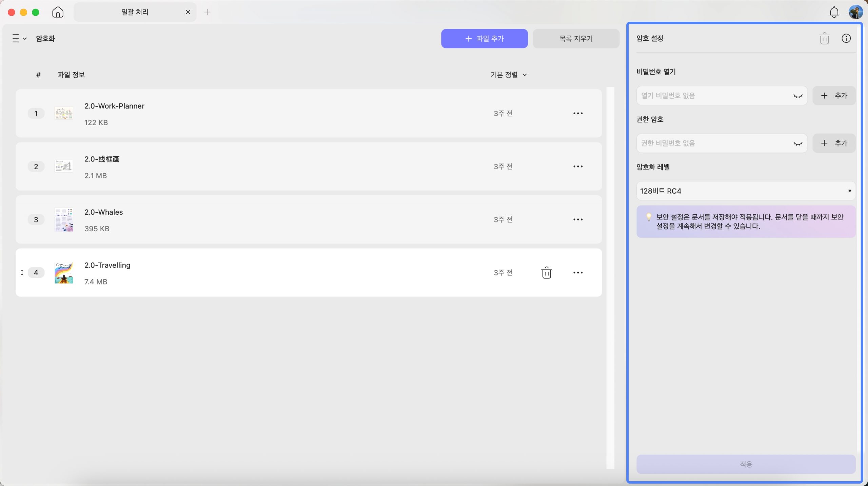Screen dimensions: 868x486
Task: Open more options for 2.0-Whales
Action: (x=578, y=219)
